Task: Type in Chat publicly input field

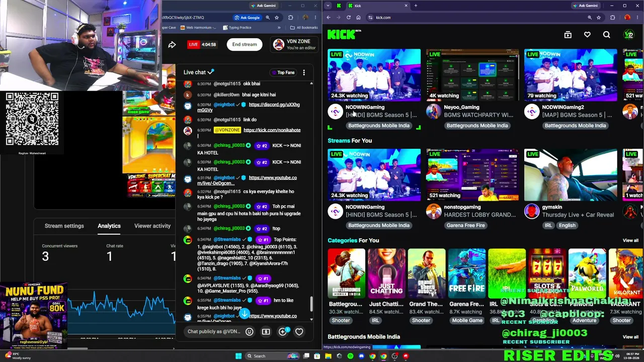Action: [214, 332]
